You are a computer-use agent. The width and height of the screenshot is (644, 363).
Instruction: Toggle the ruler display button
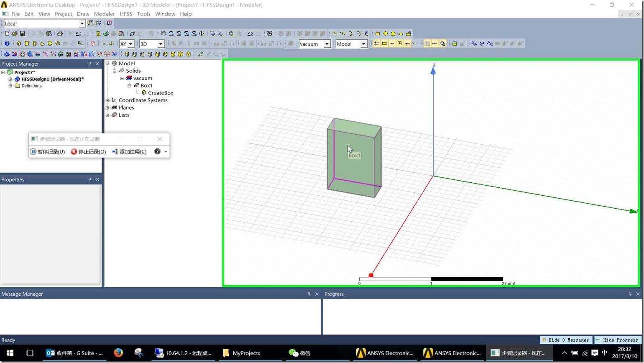[435, 43]
